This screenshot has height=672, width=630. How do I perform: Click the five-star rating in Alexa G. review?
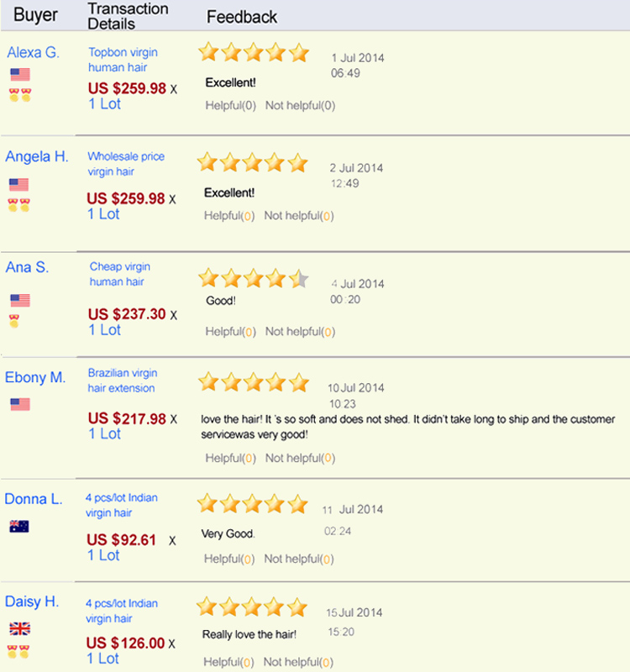pos(254,52)
